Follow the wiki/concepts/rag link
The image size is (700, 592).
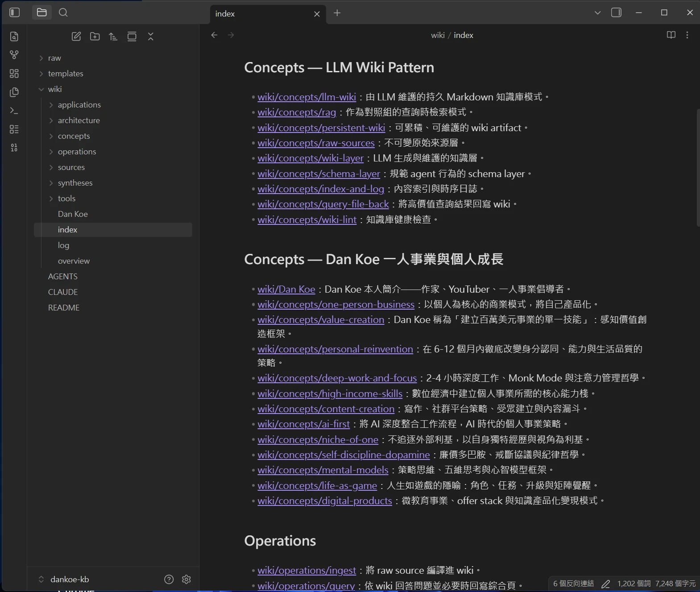(297, 112)
